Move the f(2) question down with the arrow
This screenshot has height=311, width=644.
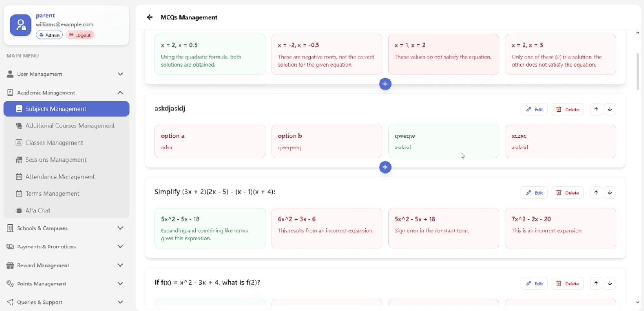[x=610, y=283]
